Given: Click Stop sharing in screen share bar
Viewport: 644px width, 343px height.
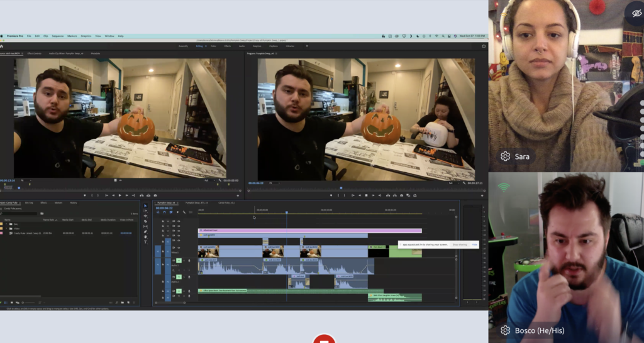Looking at the screenshot, I should tap(460, 244).
